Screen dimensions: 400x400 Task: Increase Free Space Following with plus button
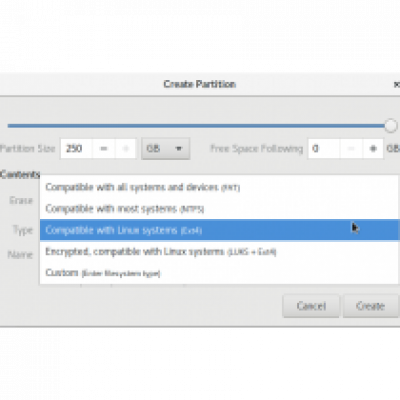click(x=373, y=148)
